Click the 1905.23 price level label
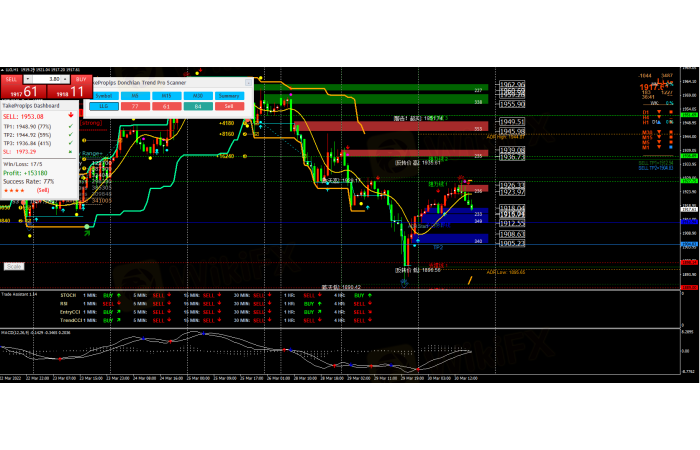 coord(513,243)
